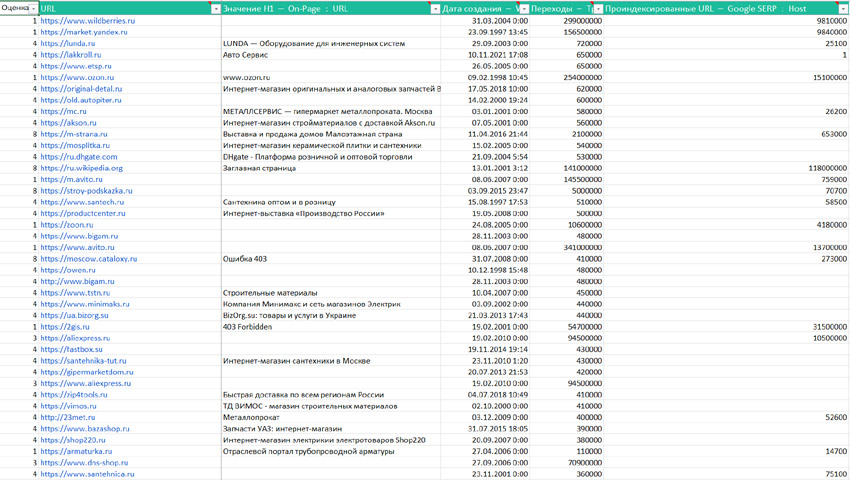The image size is (850, 480).
Task: Select the 'Ошибка 403' H1 cell
Action: 331,259
